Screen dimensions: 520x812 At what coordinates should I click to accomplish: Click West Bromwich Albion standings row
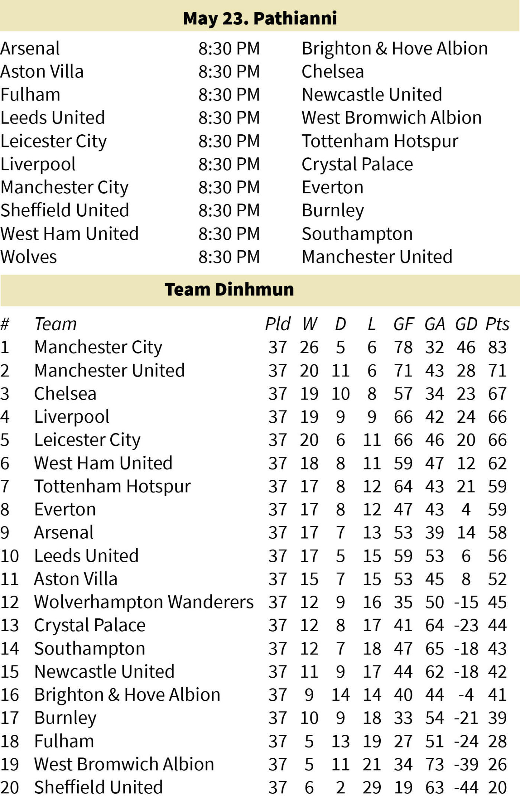(254, 764)
